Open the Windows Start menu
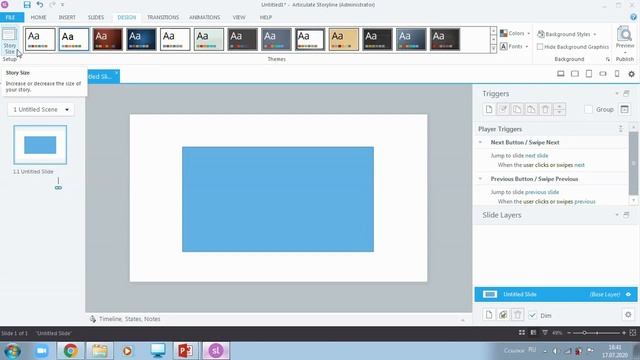The image size is (640, 360). pos(12,351)
